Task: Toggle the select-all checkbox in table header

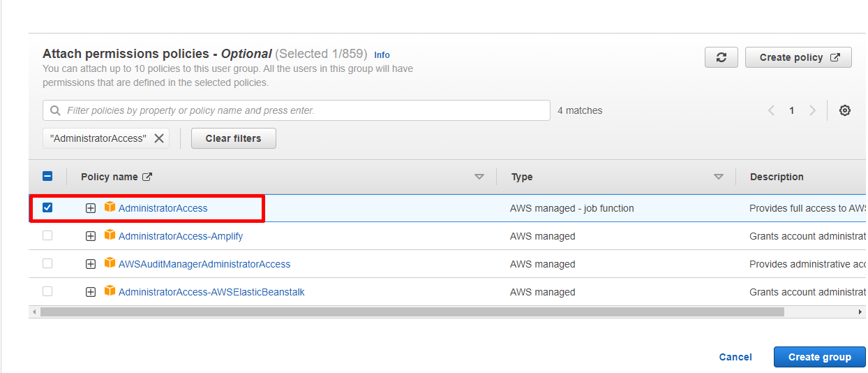Action: coord(47,177)
